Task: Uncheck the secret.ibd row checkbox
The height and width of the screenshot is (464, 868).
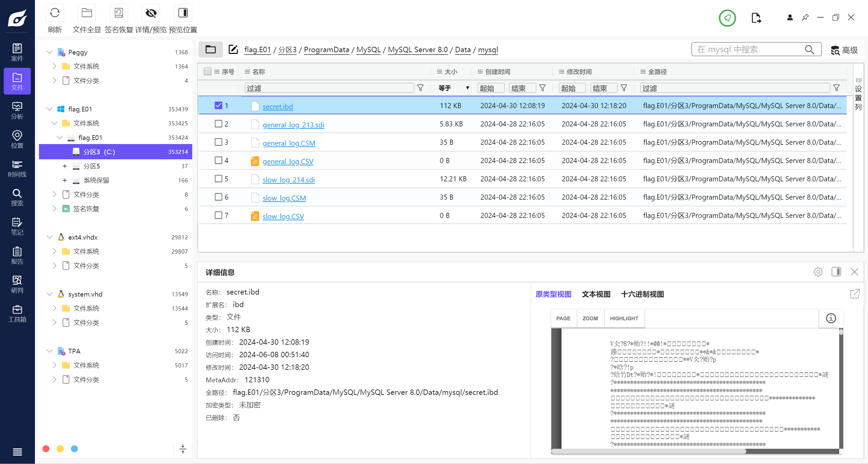Action: pos(218,105)
